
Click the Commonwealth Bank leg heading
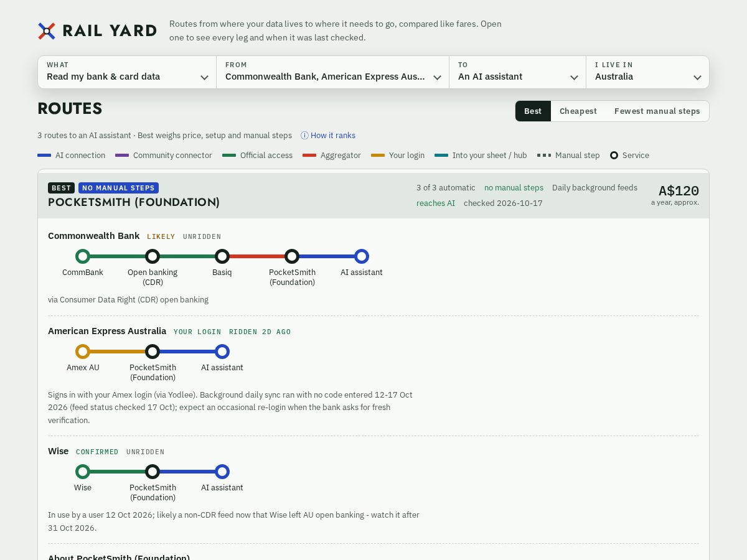[94, 236]
